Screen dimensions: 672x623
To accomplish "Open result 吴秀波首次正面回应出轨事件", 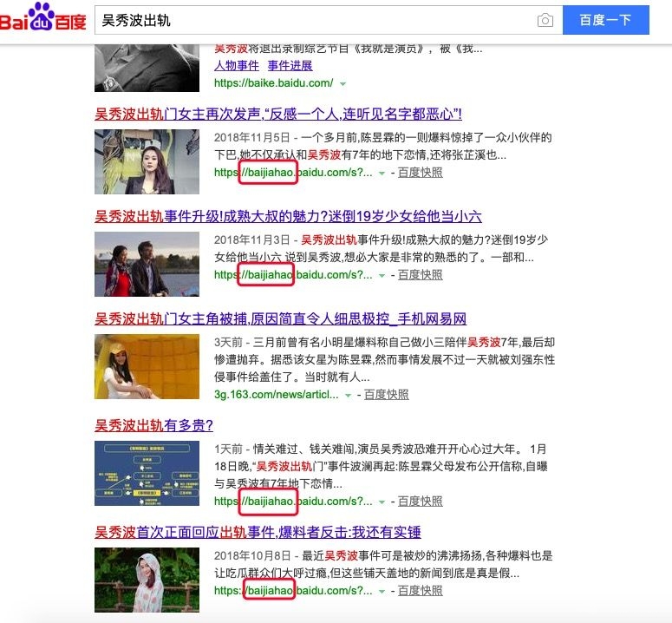I will point(258,532).
